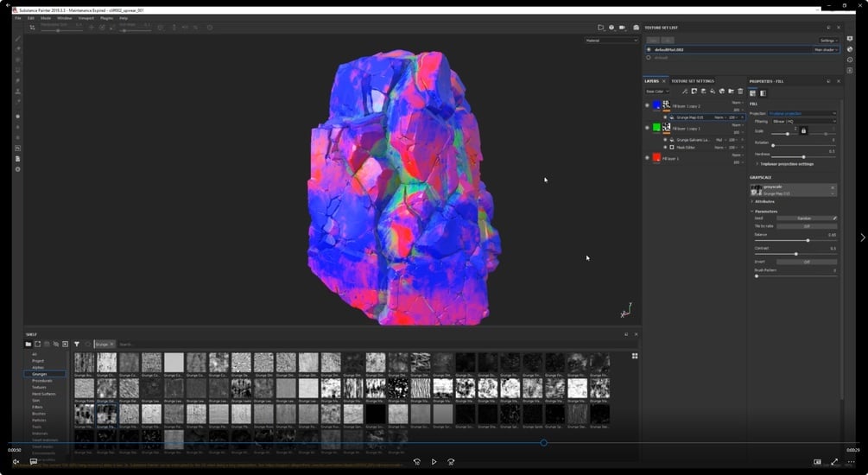868x475 pixels.
Task: Open the Window menu
Action: [64, 18]
